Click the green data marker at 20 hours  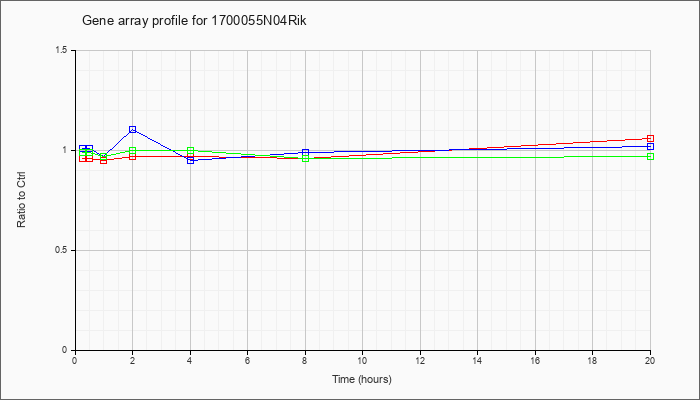[x=650, y=156]
